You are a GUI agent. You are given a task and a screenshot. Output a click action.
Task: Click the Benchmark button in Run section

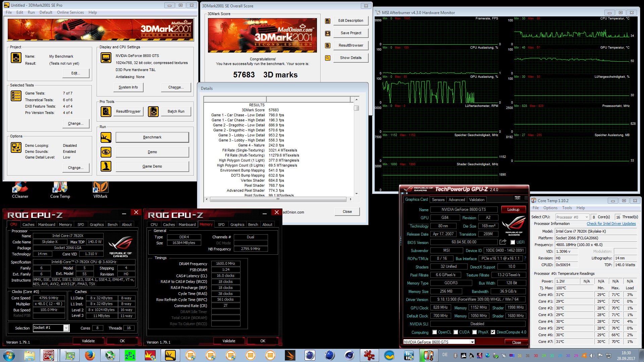pos(152,137)
